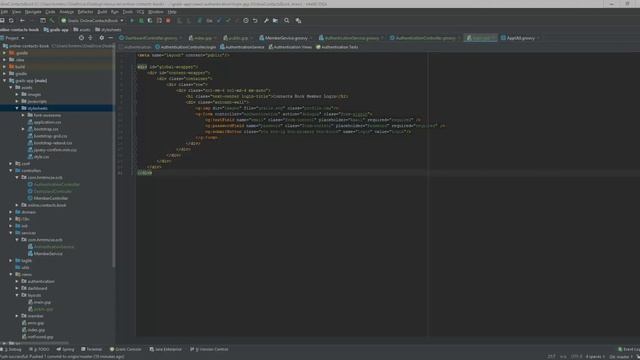Click Authentication Views in secondary bar

click(290, 47)
